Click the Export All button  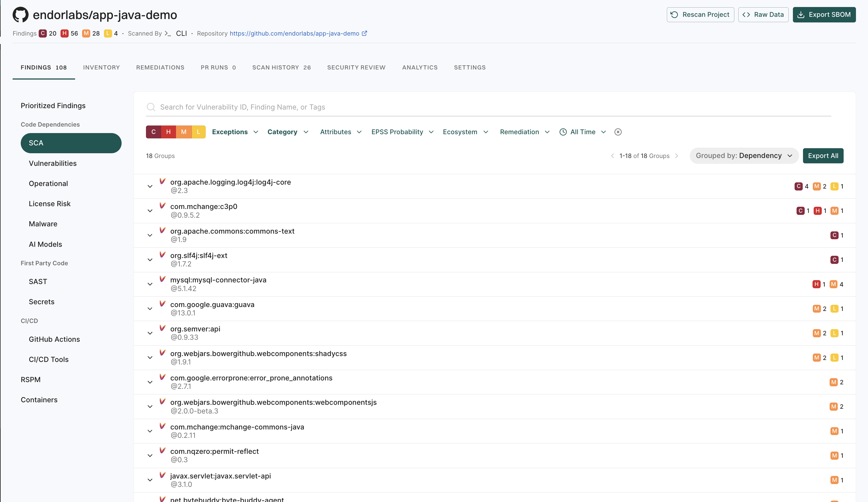[823, 156]
